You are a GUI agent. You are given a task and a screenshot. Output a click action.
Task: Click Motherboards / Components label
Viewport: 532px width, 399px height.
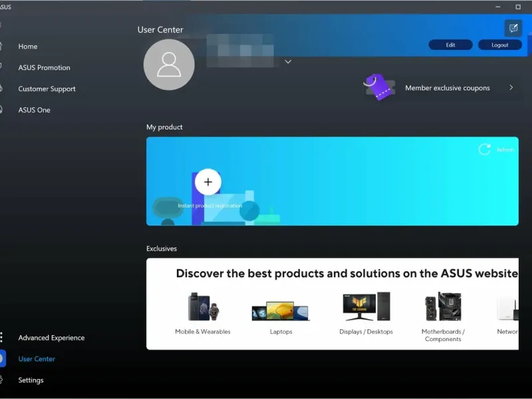click(443, 335)
